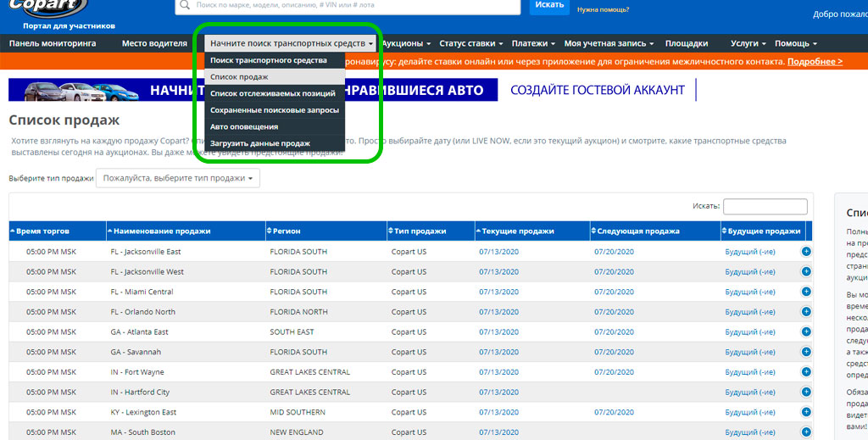Screen dimensions: 868x440
Task: Click GREAT LAKES CENTRAL region for Fort Wayne
Action: [310, 372]
